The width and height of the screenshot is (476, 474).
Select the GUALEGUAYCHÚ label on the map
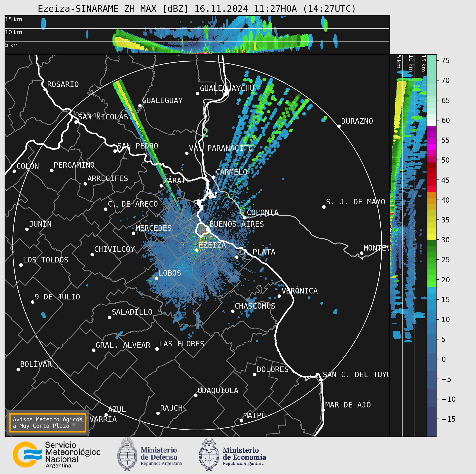coord(227,88)
